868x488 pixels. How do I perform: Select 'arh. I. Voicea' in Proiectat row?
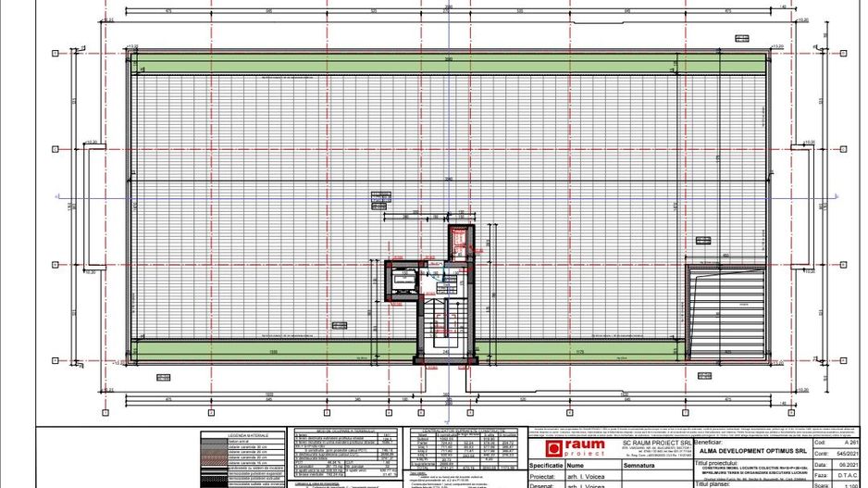(x=587, y=476)
